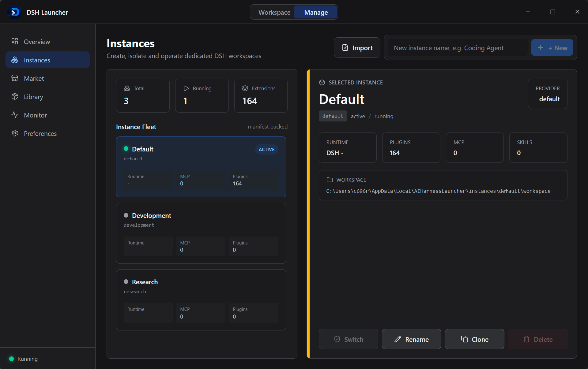The width and height of the screenshot is (588, 369).
Task: Switch to the Workspace tab
Action: pyautogui.click(x=274, y=12)
